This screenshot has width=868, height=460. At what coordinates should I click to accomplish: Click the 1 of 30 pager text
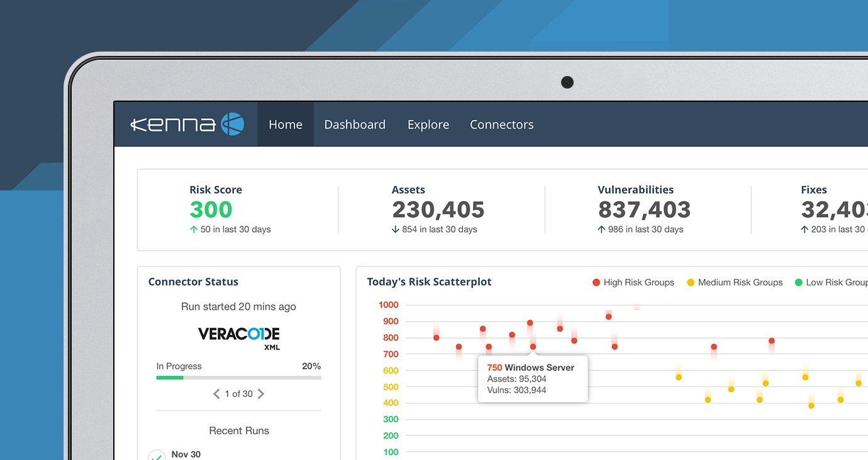(x=239, y=394)
